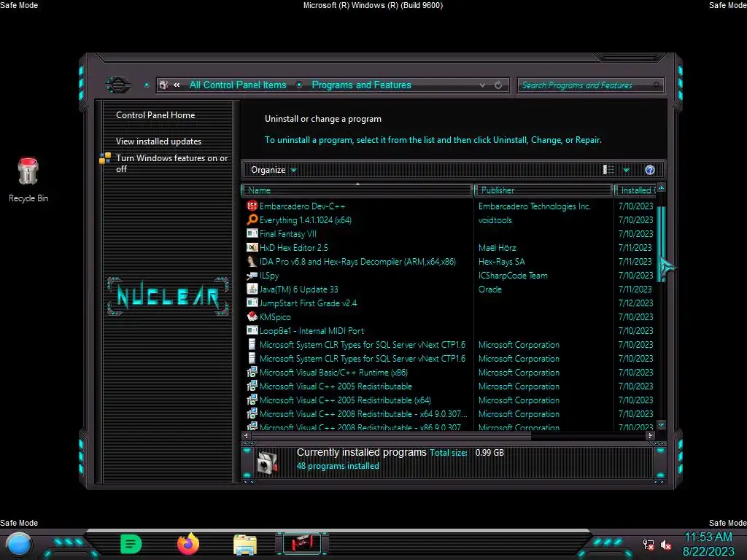The width and height of the screenshot is (747, 560).
Task: Click the horizontal scrollbar right arrow
Action: coord(650,435)
